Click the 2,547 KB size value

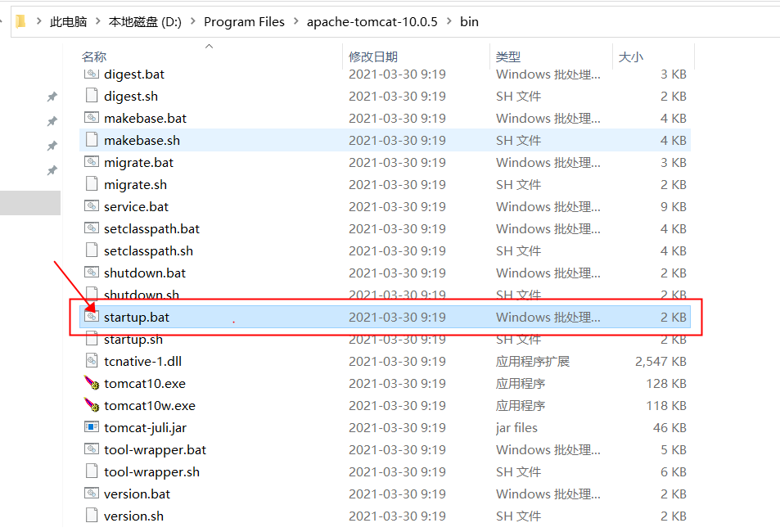pyautogui.click(x=661, y=361)
